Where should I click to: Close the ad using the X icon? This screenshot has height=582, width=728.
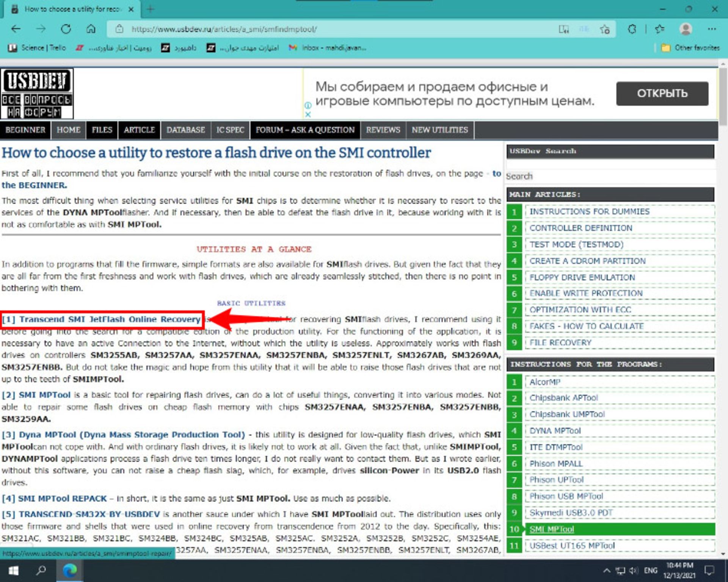(x=308, y=114)
